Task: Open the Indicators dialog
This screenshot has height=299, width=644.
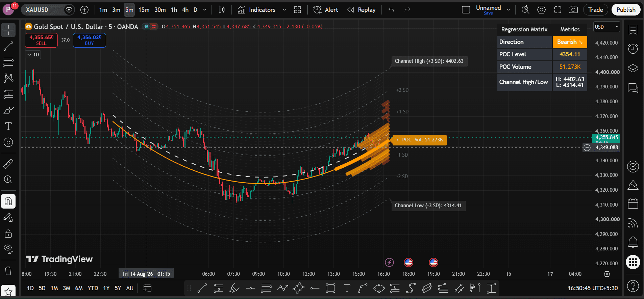Action: click(x=256, y=10)
